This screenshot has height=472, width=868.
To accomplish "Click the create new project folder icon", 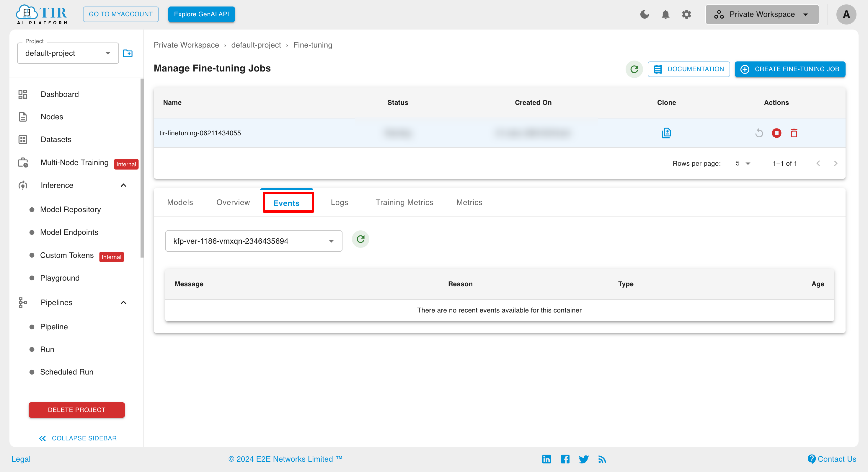I will tap(128, 53).
